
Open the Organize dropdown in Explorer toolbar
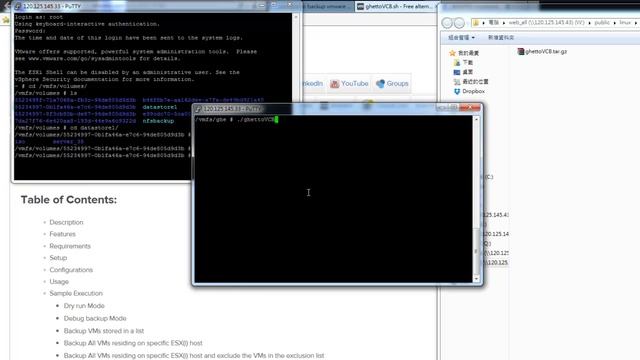pyautogui.click(x=461, y=38)
